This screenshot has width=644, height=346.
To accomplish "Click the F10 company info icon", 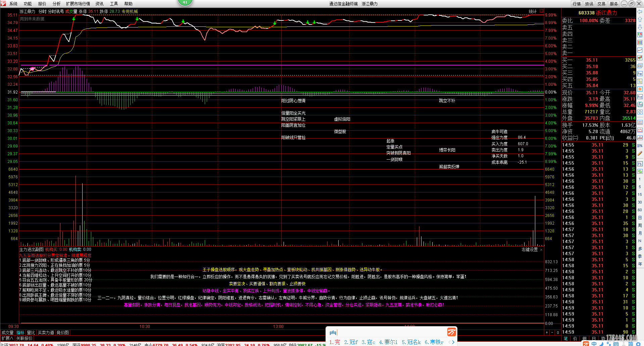I will 640,73.
